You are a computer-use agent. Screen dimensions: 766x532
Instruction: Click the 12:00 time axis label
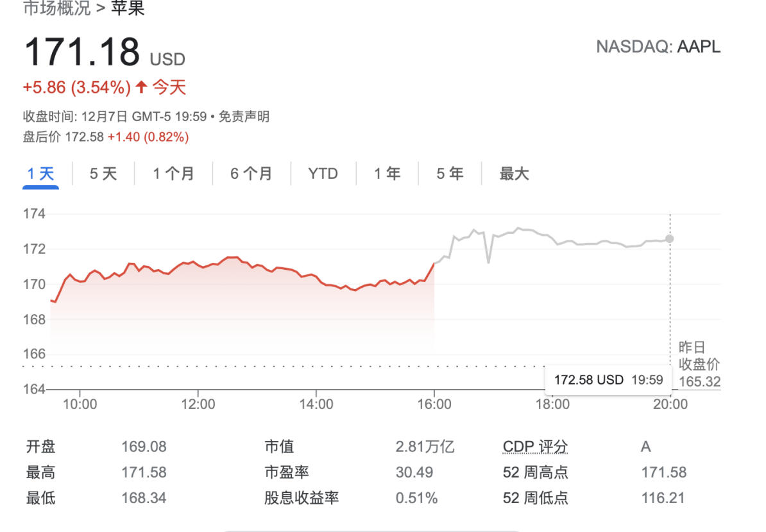(198, 404)
